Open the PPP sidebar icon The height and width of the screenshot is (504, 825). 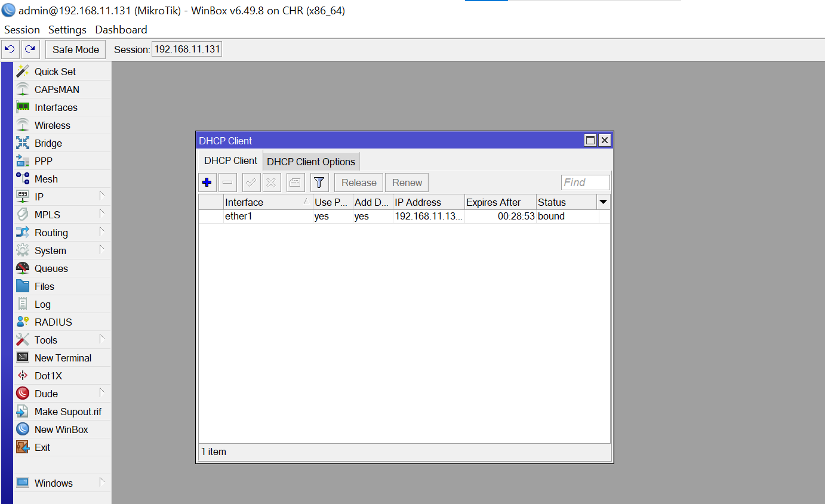(23, 161)
